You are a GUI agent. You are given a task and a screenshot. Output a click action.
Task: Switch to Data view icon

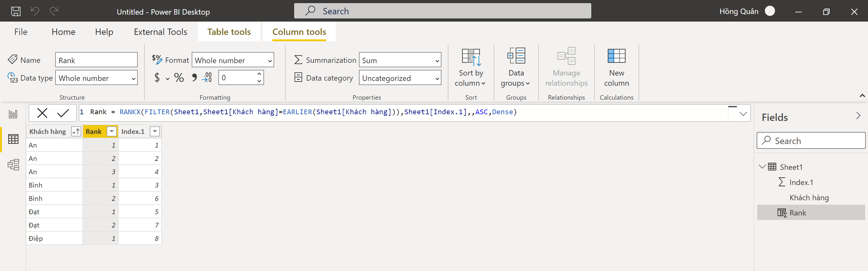13,139
